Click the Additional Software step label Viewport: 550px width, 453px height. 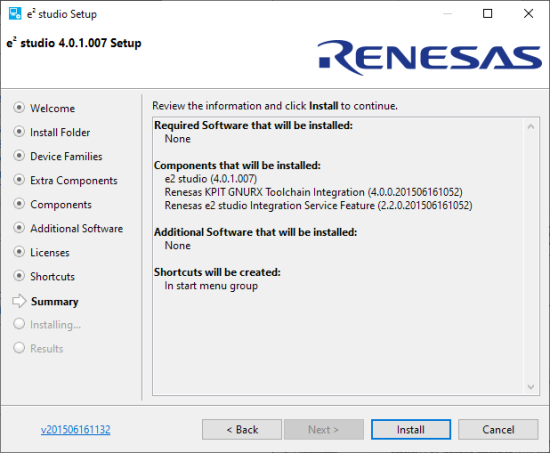click(76, 228)
